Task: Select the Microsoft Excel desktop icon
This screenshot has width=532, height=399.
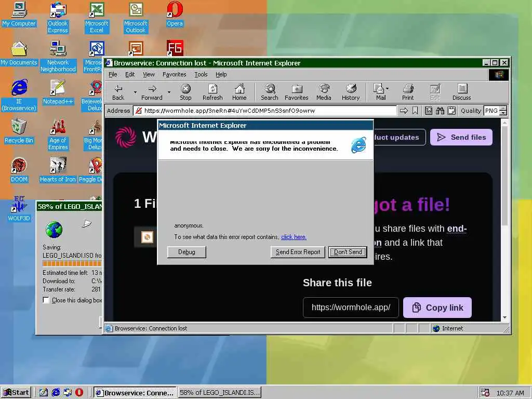Action: (x=97, y=18)
